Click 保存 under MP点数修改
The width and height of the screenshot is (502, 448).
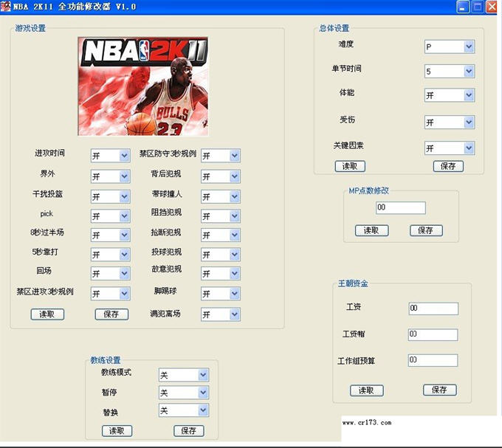click(426, 230)
